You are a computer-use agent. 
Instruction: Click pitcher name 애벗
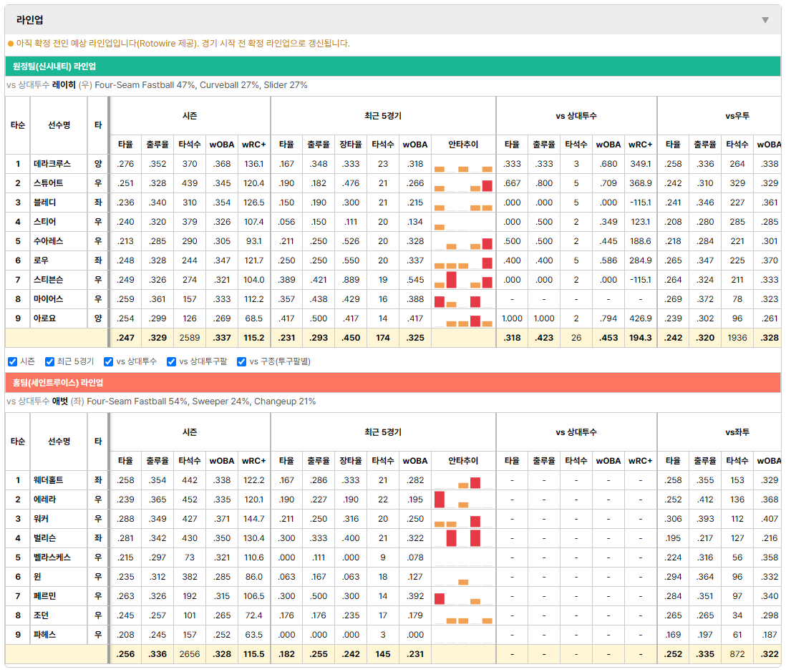(x=59, y=401)
